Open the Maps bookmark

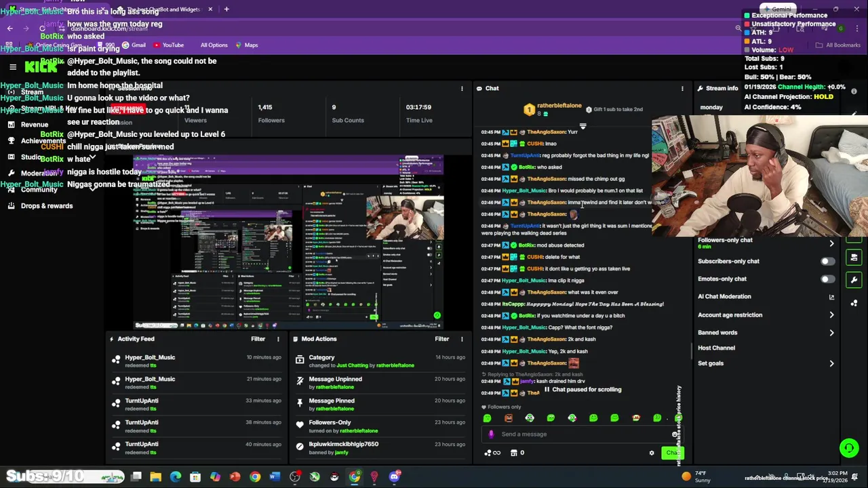pyautogui.click(x=246, y=45)
